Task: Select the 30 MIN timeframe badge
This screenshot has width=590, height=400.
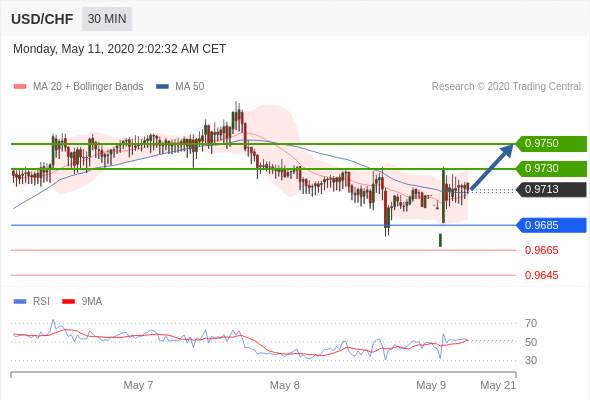Action: click(x=107, y=19)
